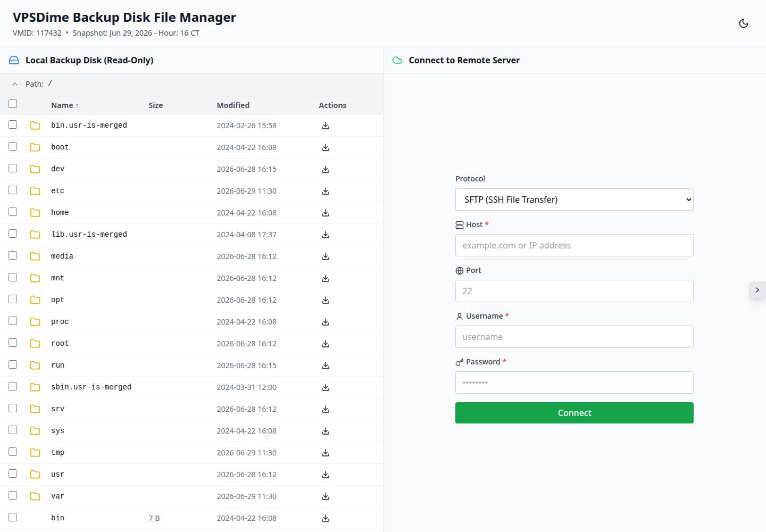Download the boot folder
Viewport: 766px width, 532px height.
pyautogui.click(x=326, y=147)
